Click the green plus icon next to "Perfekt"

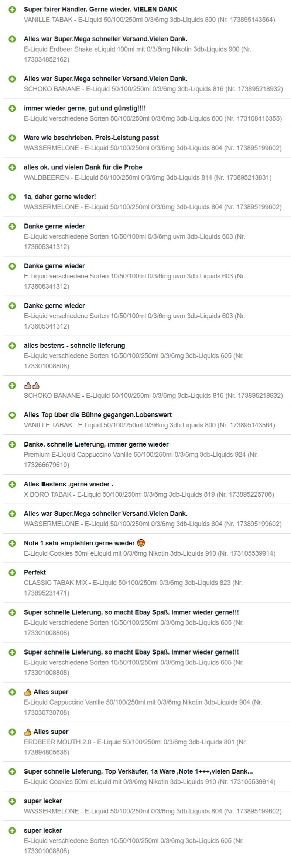coord(12,573)
